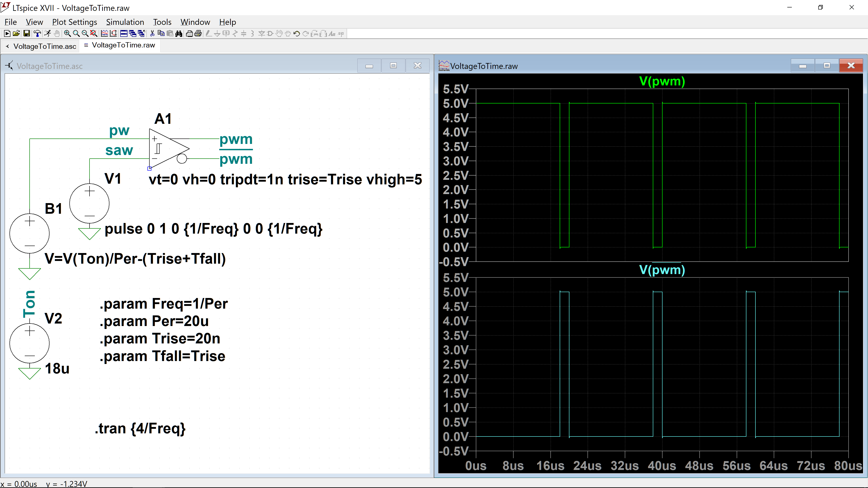
Task: Open the Simulation menu
Action: point(125,22)
